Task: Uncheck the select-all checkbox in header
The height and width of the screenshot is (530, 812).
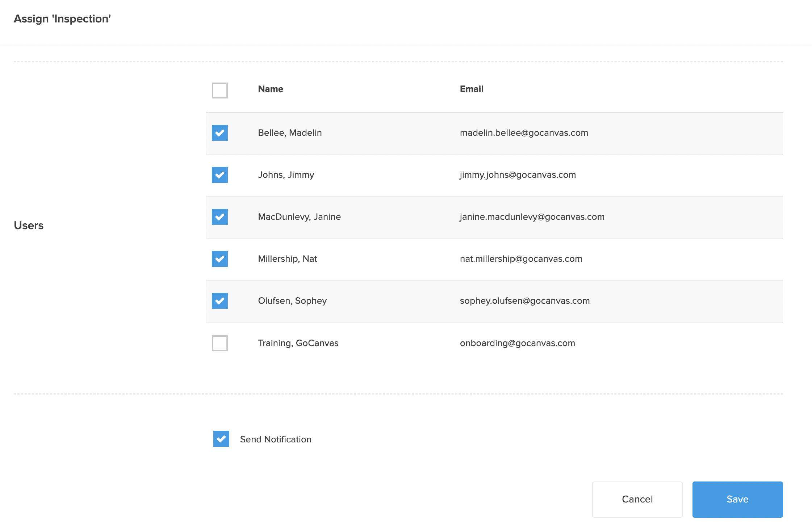Action: click(x=219, y=91)
